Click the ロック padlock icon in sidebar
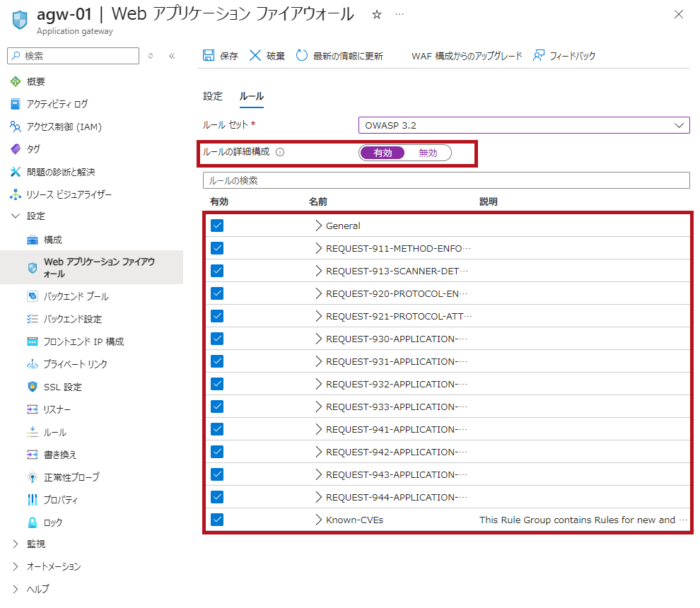Image resolution: width=700 pixels, height=608 pixels. [32, 522]
